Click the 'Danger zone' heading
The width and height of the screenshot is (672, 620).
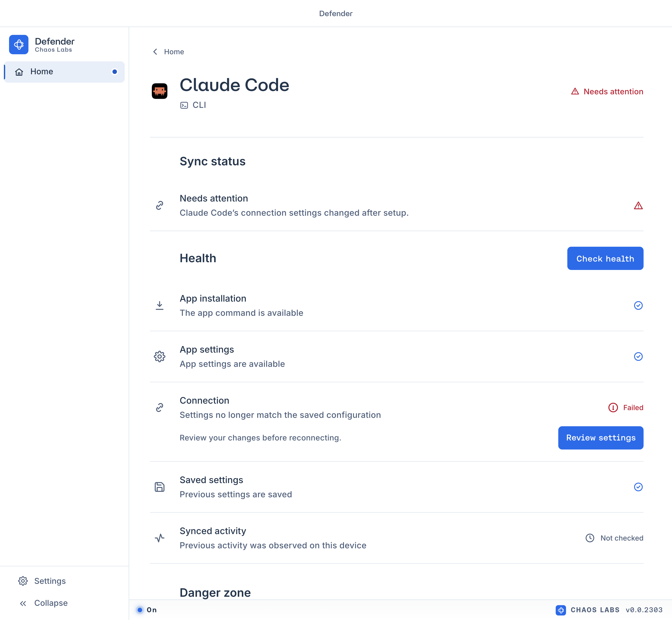tap(215, 593)
